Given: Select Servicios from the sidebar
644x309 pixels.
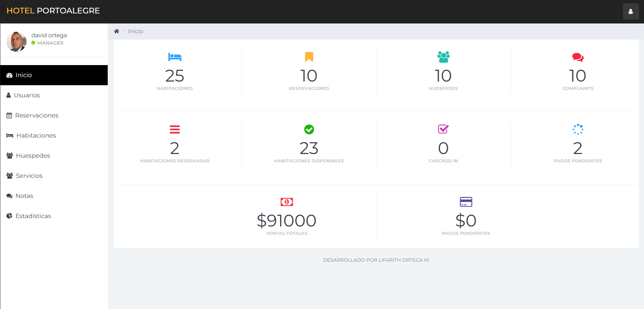Looking at the screenshot, I should [x=29, y=176].
